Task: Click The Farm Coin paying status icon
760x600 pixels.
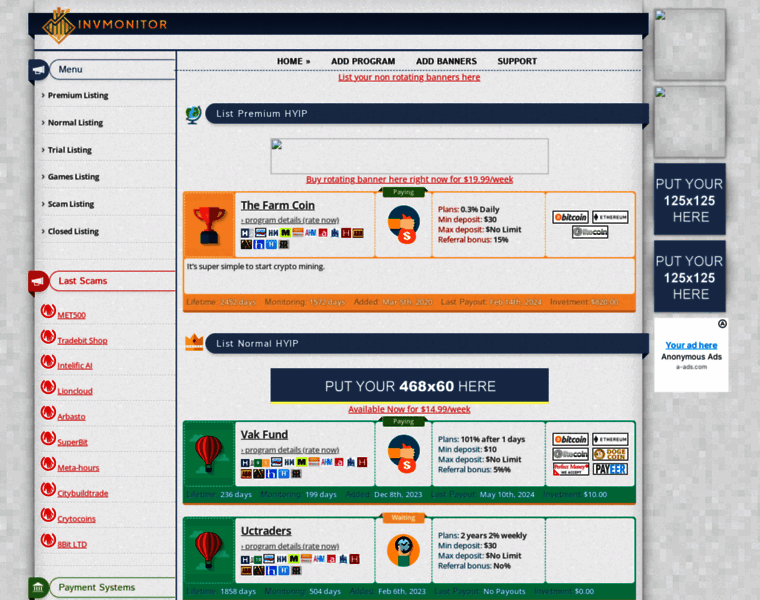Action: [403, 224]
